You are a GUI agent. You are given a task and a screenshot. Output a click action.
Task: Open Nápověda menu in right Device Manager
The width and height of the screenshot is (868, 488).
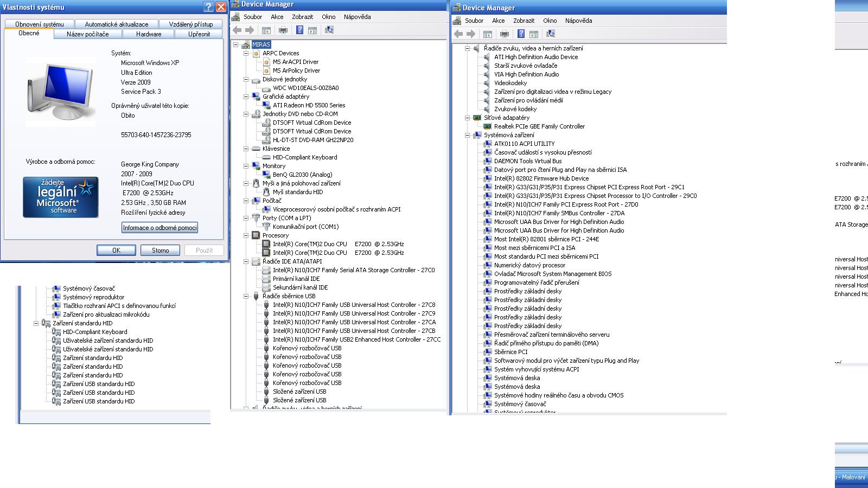[x=579, y=21]
